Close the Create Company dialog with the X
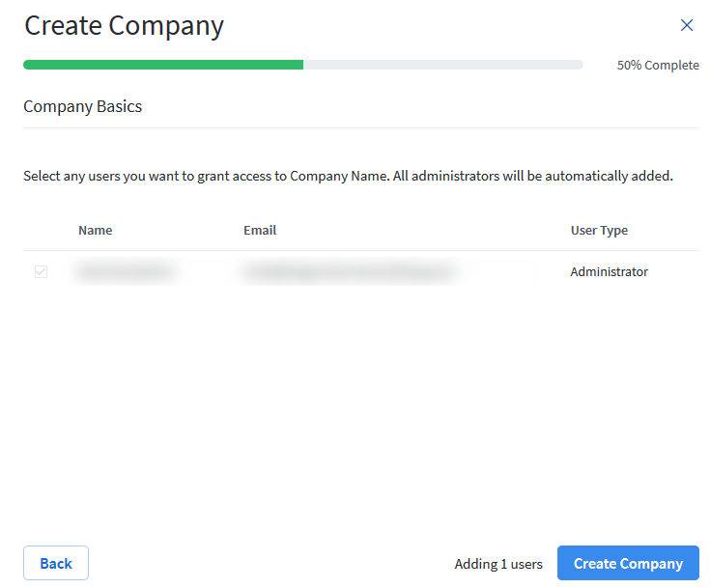The image size is (710, 588). [x=687, y=25]
